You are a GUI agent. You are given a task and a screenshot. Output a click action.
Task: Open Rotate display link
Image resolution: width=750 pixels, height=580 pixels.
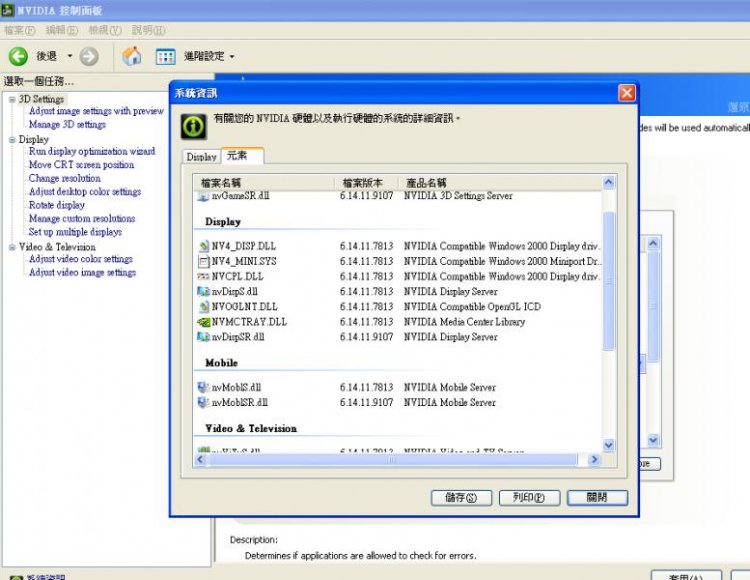click(x=56, y=205)
